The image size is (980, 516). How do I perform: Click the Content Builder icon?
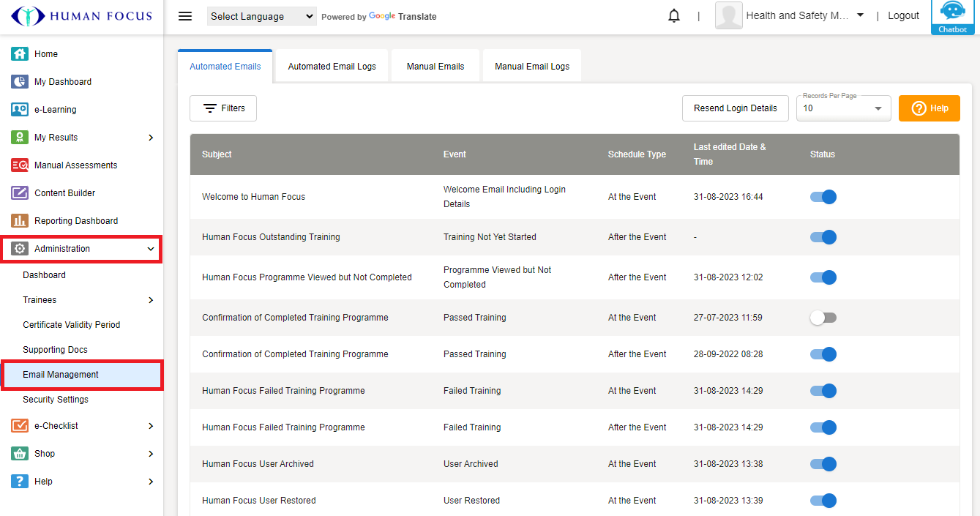(x=20, y=193)
